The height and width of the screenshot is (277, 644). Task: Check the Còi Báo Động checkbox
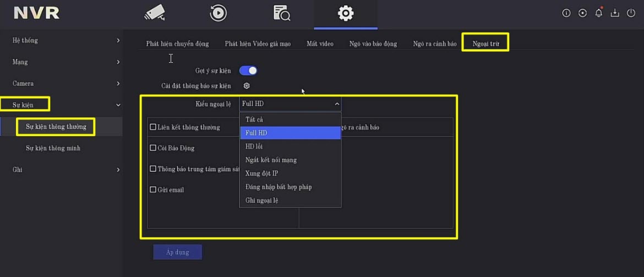pos(154,148)
